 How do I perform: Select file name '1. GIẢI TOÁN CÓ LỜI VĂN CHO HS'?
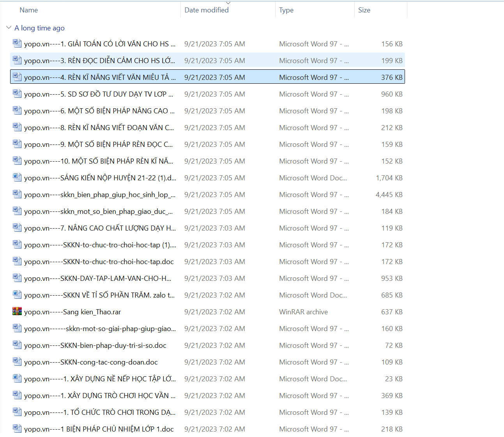pos(99,44)
